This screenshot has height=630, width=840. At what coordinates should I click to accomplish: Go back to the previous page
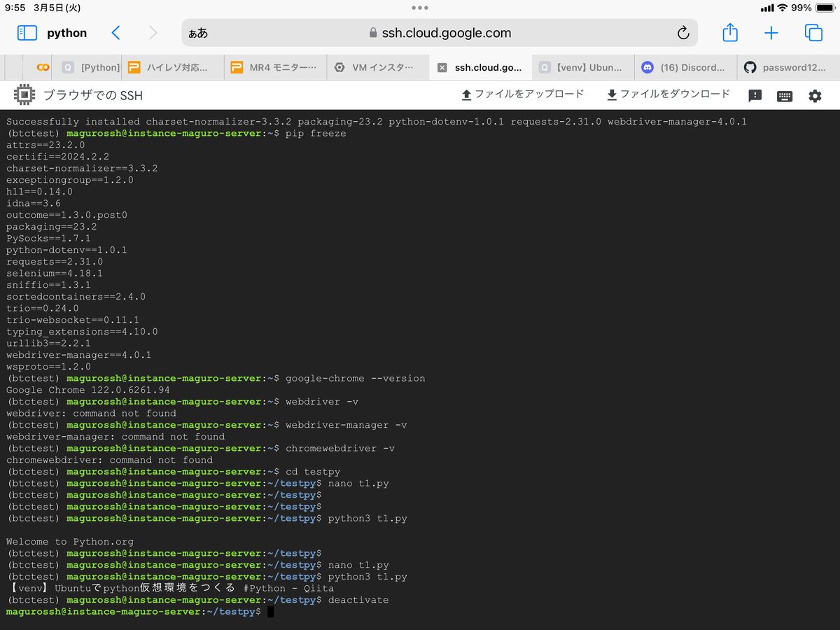pyautogui.click(x=116, y=33)
